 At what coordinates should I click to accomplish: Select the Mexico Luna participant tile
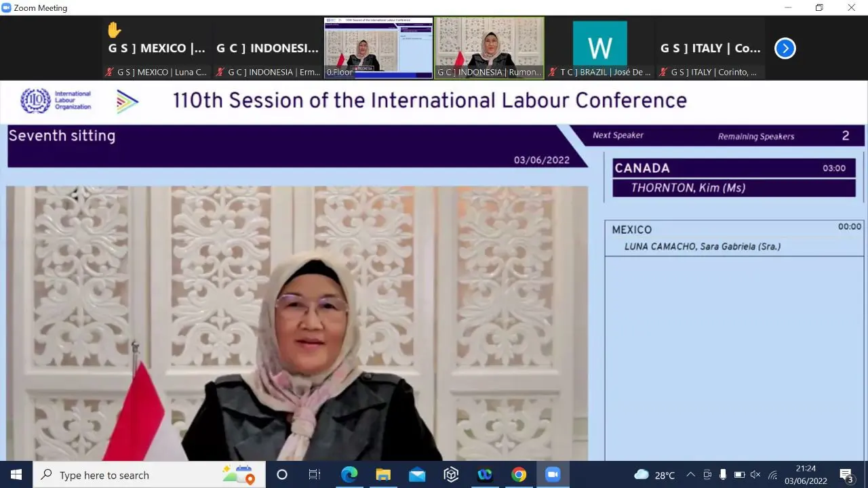[x=157, y=48]
